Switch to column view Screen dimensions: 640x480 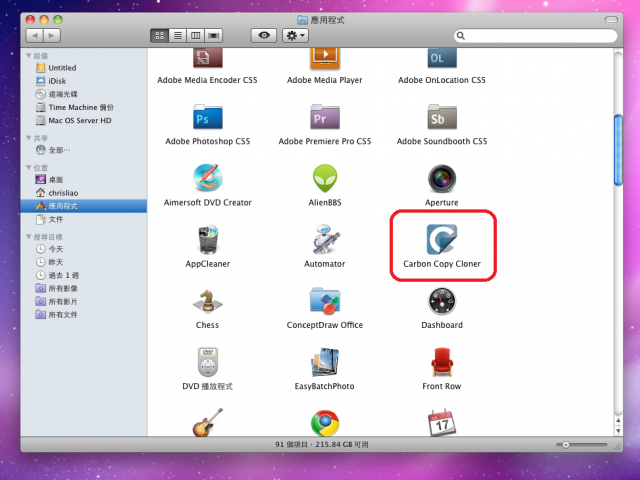(x=196, y=36)
